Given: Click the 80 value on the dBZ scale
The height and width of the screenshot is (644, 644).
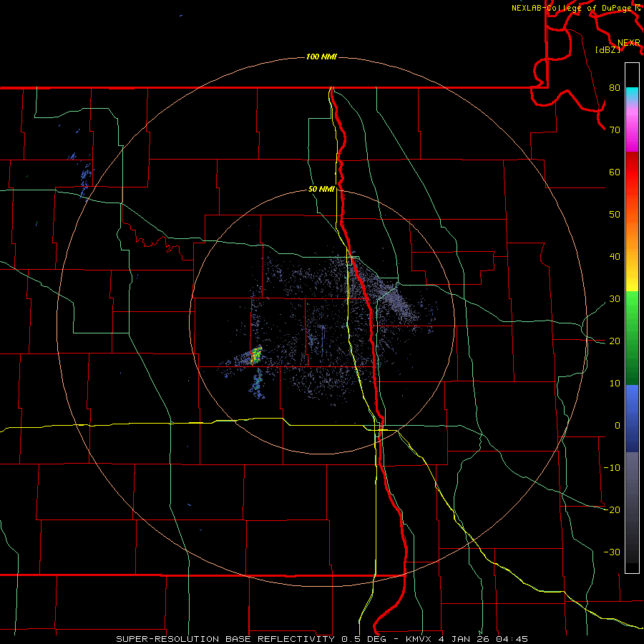Looking at the screenshot, I should [615, 87].
